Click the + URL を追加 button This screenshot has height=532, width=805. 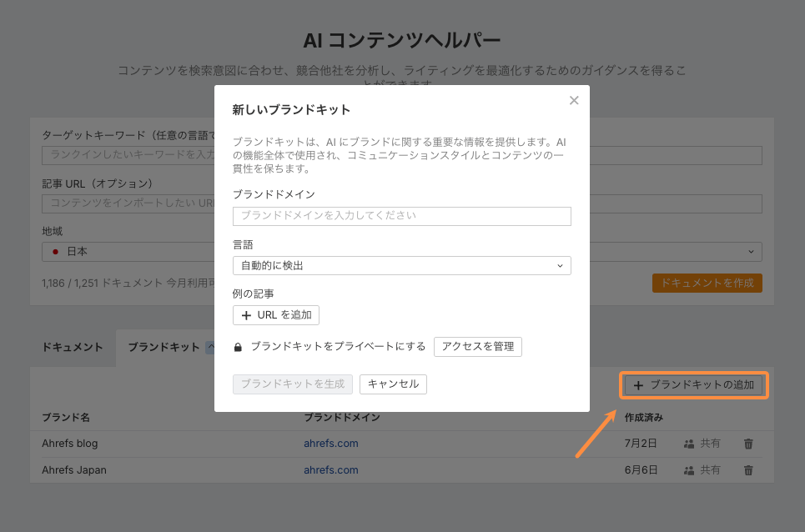click(276, 315)
